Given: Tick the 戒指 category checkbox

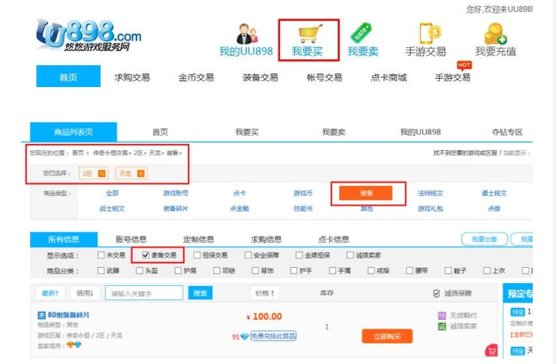Looking at the screenshot, I should (371, 271).
